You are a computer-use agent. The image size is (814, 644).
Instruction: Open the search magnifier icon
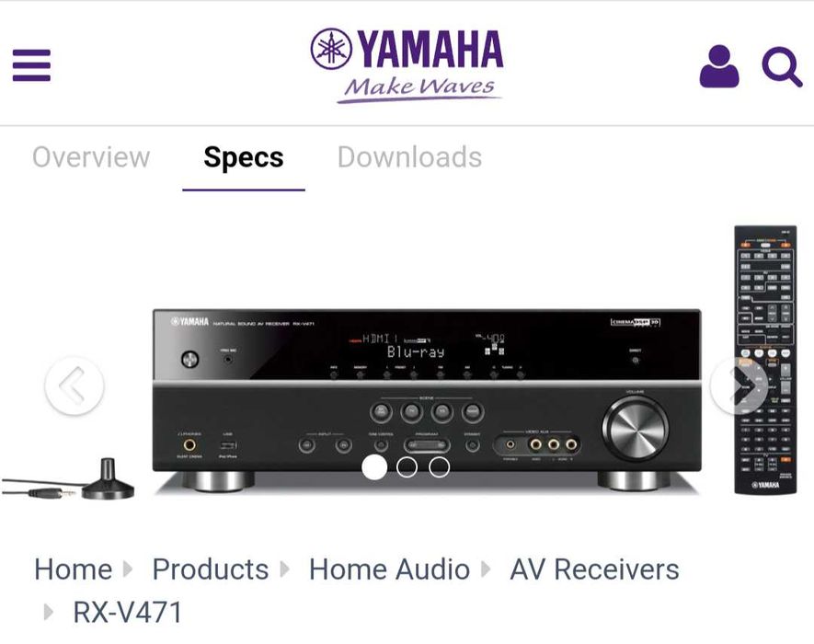pyautogui.click(x=782, y=66)
